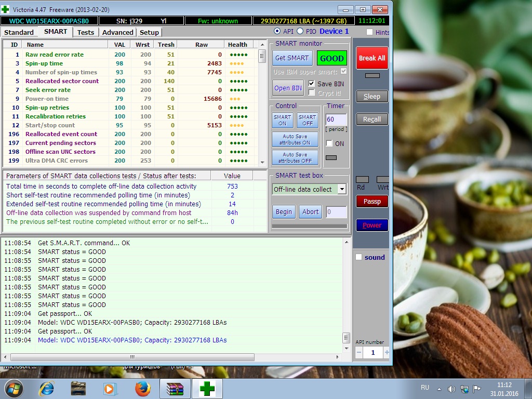Click the log horizontal scrollbar thumb
This screenshot has width=532, height=399.
132,357
